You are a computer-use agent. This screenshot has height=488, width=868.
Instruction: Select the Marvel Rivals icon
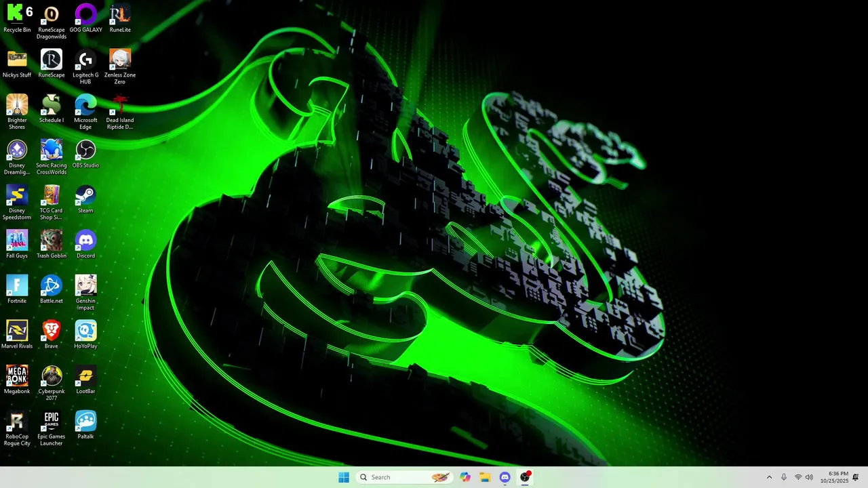[17, 335]
